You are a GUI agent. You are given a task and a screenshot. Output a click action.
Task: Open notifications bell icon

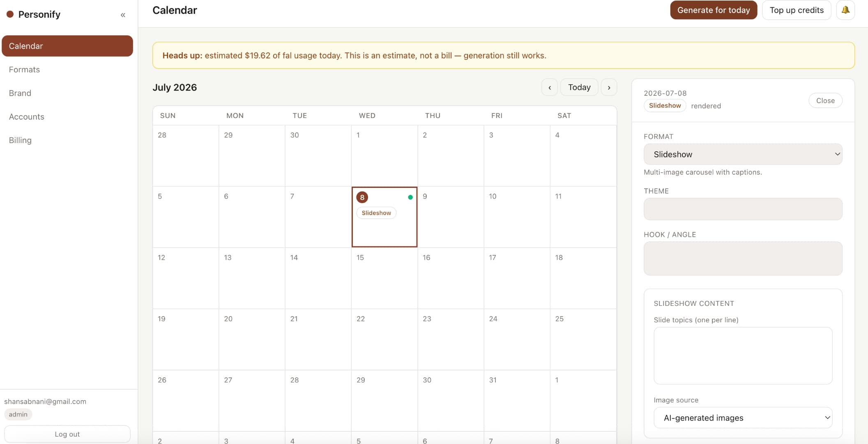[845, 10]
